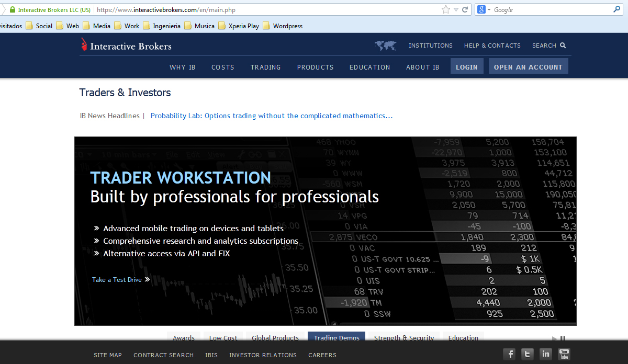
Task: Open the CONTRACT SEARCH footer link
Action: (x=164, y=355)
